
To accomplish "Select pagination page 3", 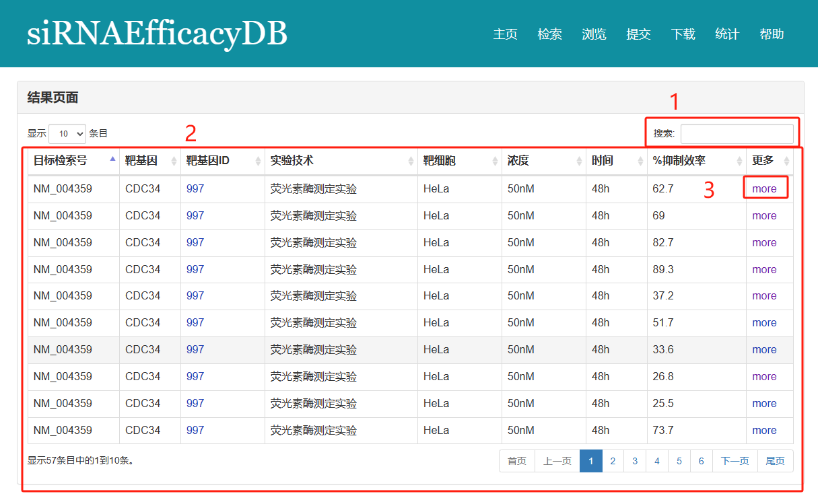I will (635, 461).
